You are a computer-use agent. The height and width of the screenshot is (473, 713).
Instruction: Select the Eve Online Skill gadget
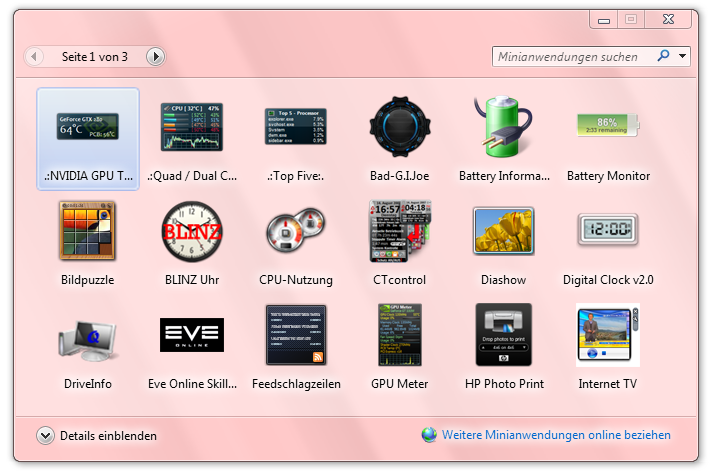click(192, 335)
